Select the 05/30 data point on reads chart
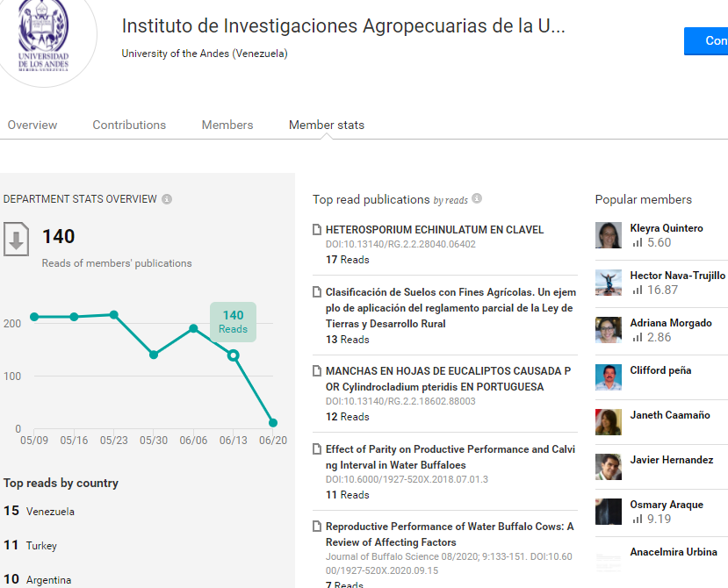Screen dimensions: 728x588 pyautogui.click(x=154, y=355)
